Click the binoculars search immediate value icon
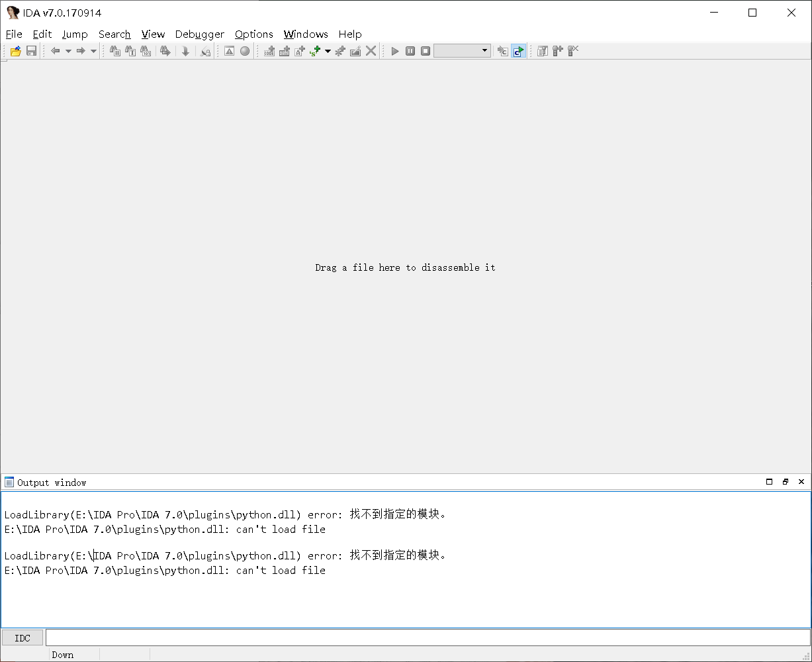This screenshot has width=812, height=662. coord(114,51)
